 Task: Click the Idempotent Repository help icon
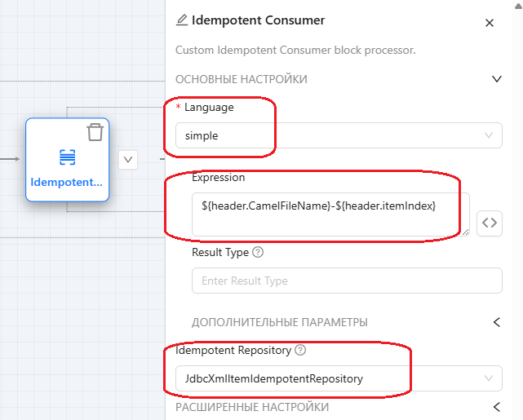tap(300, 351)
